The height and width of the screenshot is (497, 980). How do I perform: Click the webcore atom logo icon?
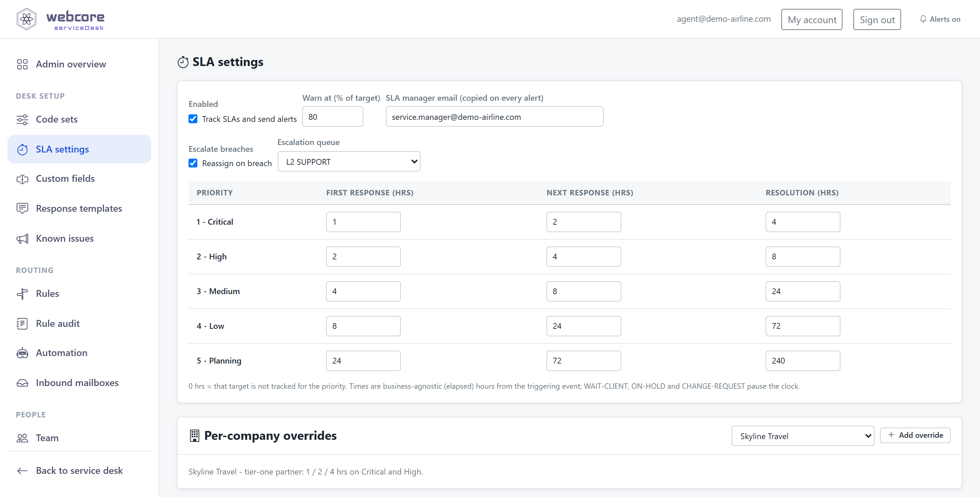coord(26,19)
